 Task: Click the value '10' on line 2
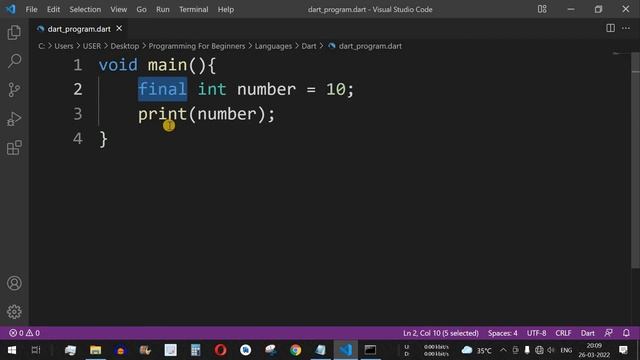[x=336, y=89]
